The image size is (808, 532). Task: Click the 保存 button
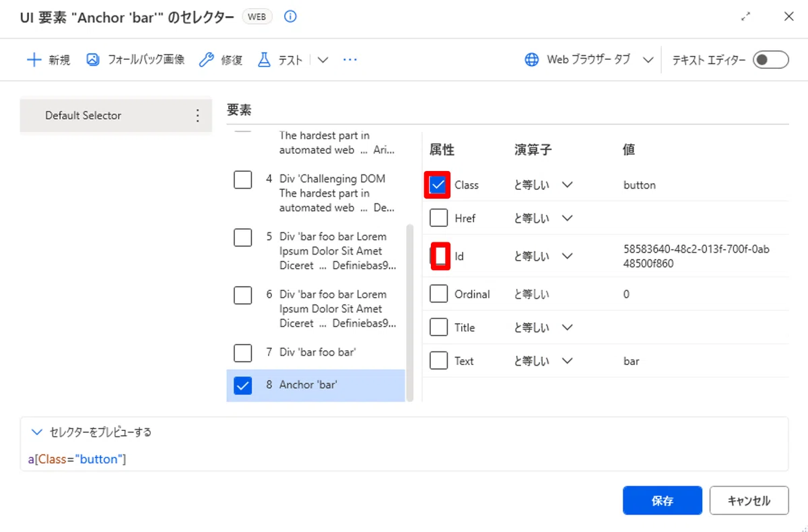click(x=663, y=501)
